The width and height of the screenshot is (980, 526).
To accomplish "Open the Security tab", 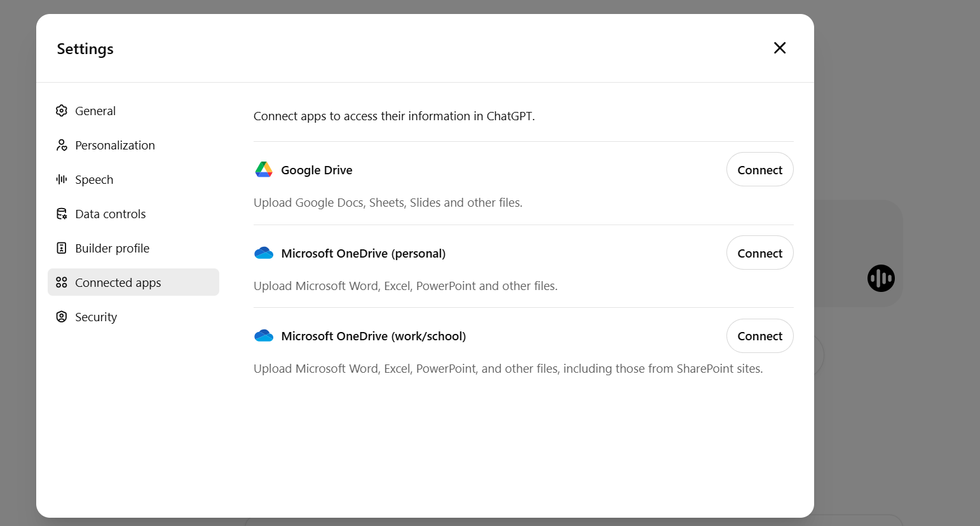I will click(133, 317).
